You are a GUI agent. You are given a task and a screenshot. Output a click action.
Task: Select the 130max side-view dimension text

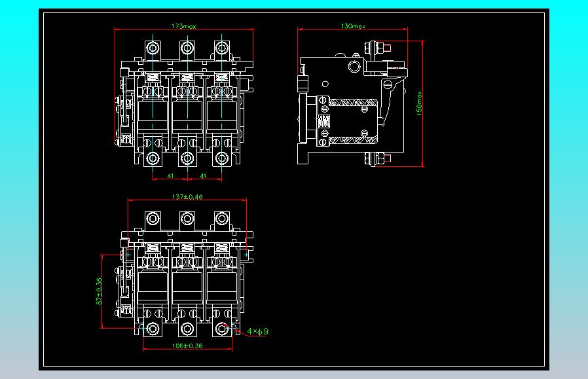pos(353,26)
